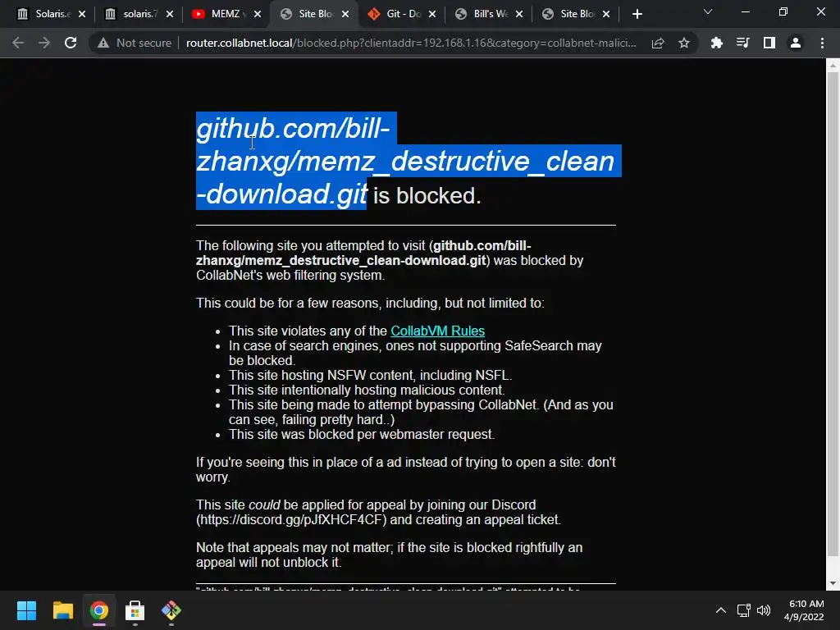840x630 pixels.
Task: Show hidden system tray icons
Action: [x=721, y=610]
